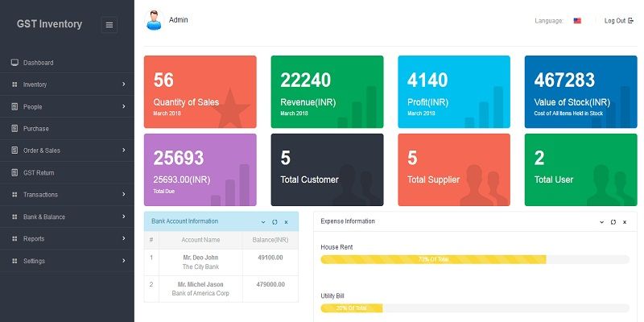Click the Language label

tap(549, 21)
